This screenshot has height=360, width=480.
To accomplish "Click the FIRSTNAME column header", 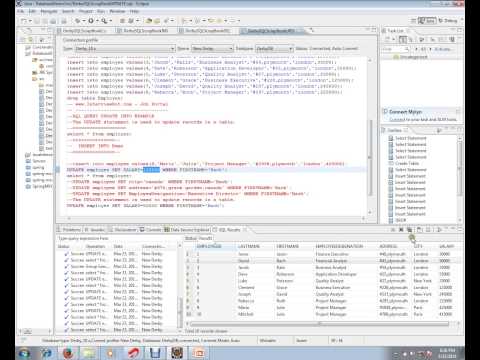I will 288,246.
